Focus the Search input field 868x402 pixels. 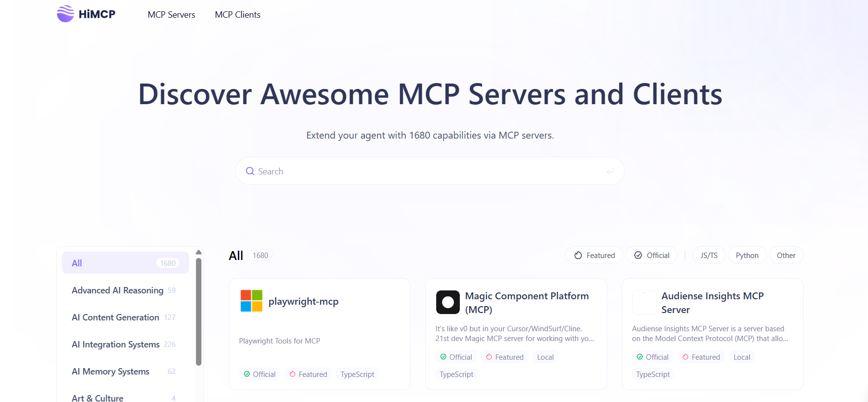pos(430,171)
